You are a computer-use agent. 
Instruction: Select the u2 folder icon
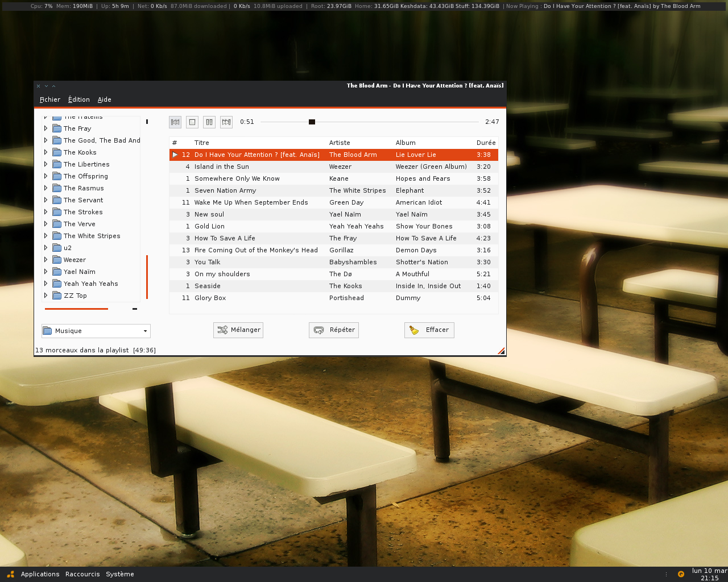point(57,248)
